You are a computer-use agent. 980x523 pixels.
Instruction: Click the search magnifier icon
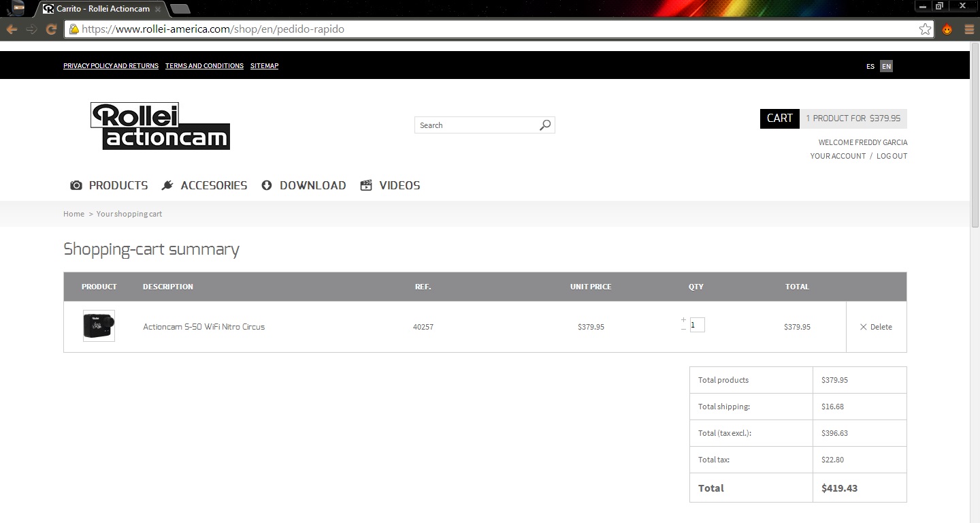point(545,125)
